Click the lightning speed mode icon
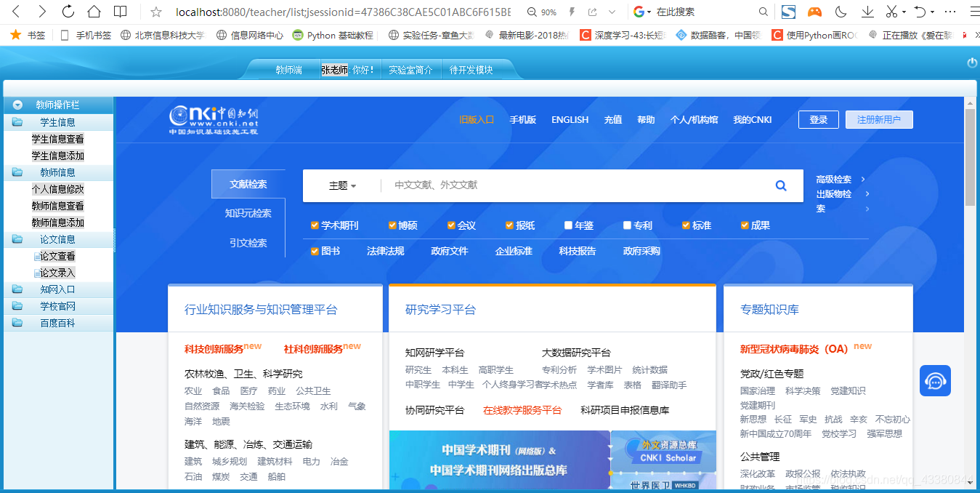Image resolution: width=980 pixels, height=493 pixels. click(x=572, y=12)
